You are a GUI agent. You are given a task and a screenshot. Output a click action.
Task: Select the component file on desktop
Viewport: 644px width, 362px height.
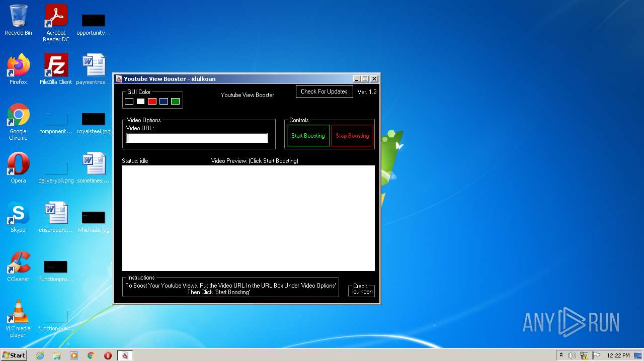[56, 123]
